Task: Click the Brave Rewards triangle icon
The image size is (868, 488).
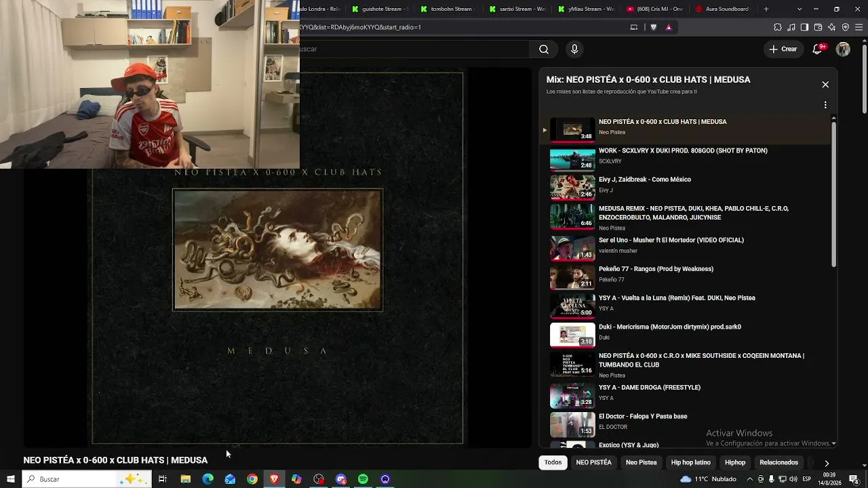Action: (669, 27)
